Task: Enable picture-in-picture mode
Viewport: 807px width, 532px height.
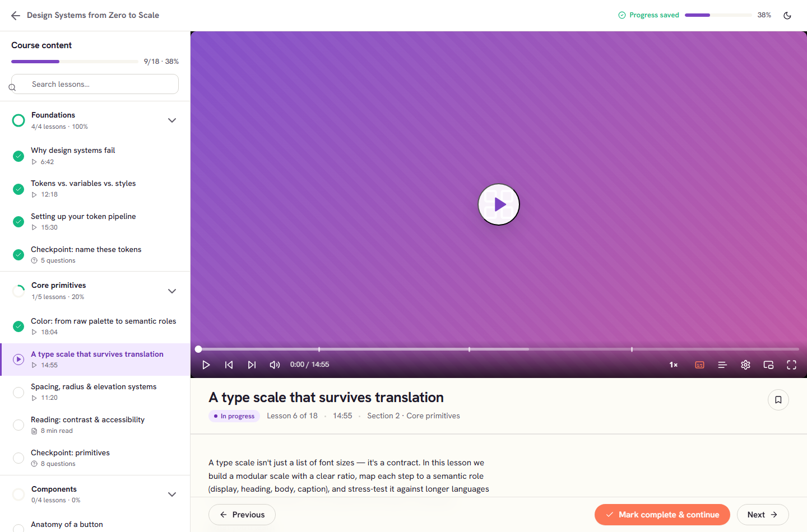Action: (768, 365)
